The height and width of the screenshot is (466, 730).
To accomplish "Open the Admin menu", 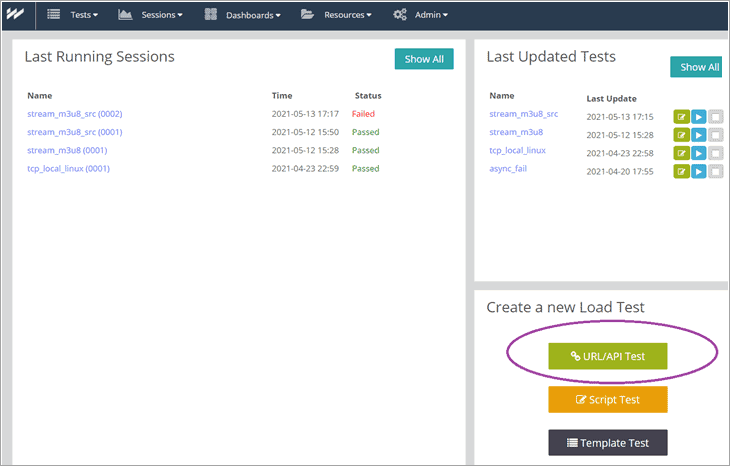I will click(420, 15).
